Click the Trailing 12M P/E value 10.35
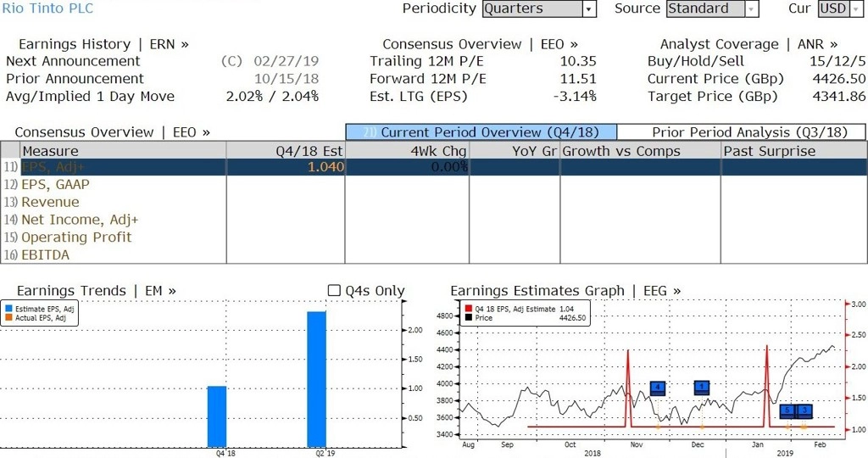Image resolution: width=868 pixels, height=458 pixels. tap(578, 61)
